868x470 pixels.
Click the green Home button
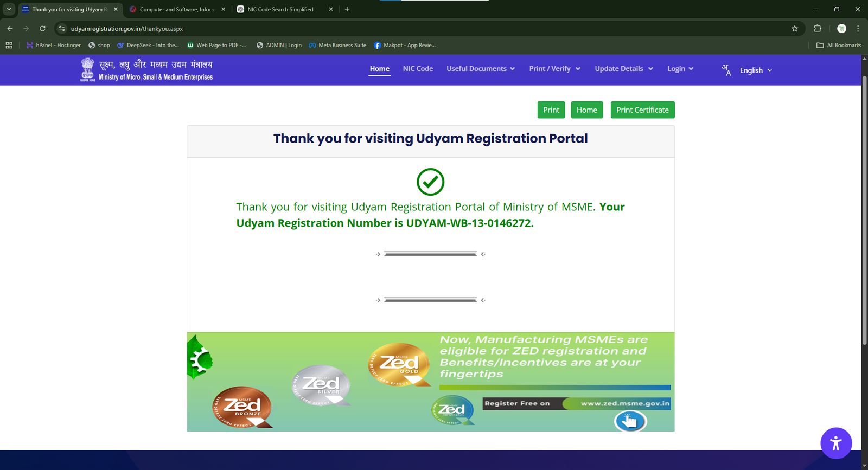pos(586,110)
